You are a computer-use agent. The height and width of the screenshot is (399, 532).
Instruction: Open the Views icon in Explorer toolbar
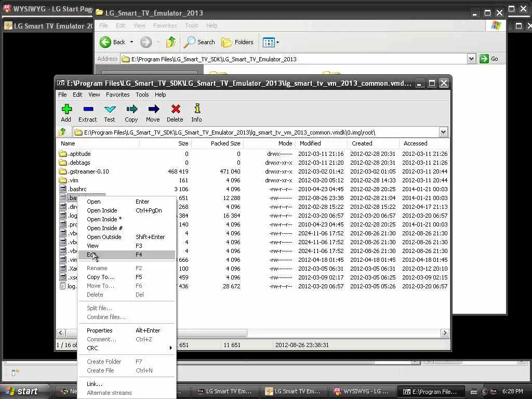click(x=269, y=43)
